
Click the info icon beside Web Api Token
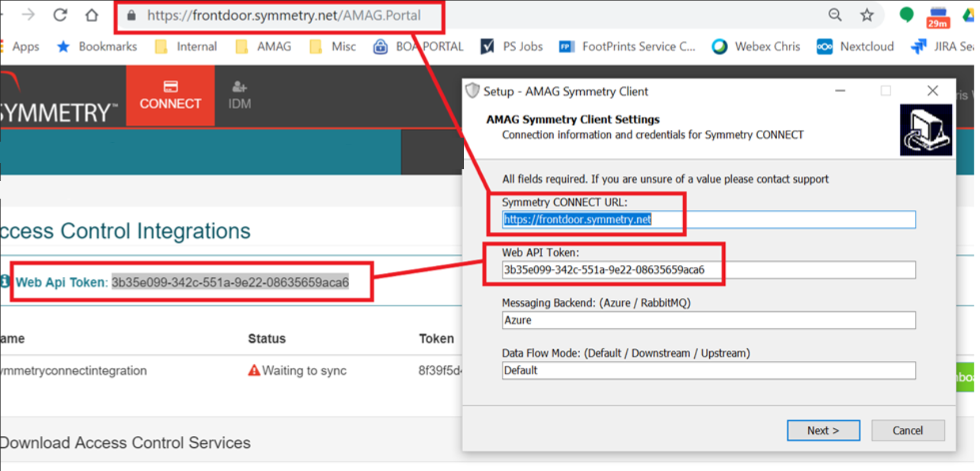[x=5, y=281]
